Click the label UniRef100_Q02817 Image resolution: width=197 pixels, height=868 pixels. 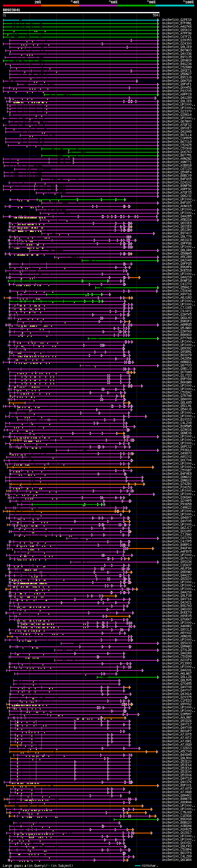point(177,833)
